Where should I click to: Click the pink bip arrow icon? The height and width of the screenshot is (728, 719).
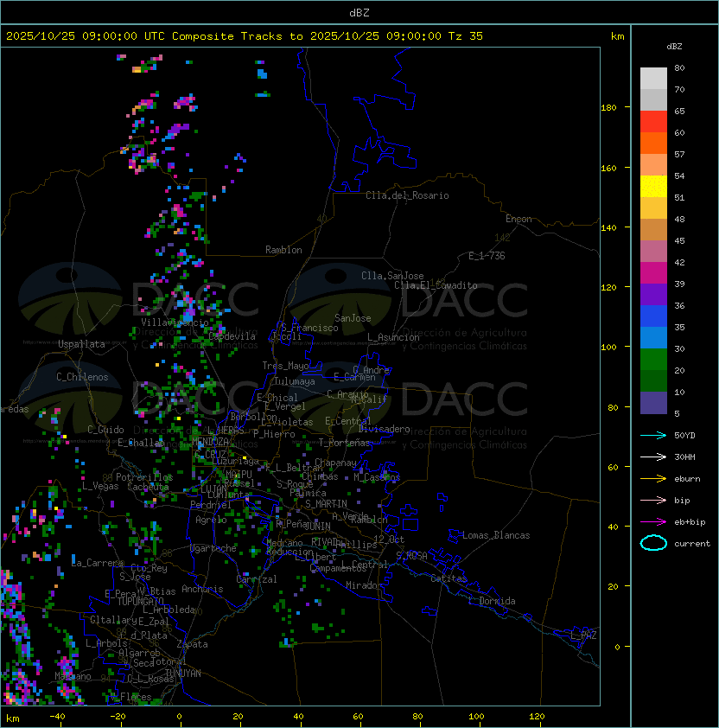[x=653, y=500]
